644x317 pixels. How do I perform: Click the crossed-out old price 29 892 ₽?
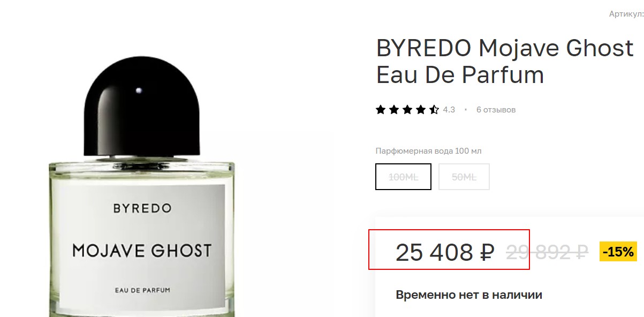pos(547,252)
